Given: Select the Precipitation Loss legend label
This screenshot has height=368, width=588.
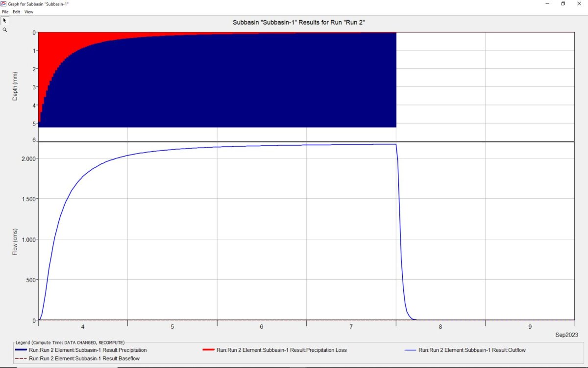Looking at the screenshot, I should point(282,350).
